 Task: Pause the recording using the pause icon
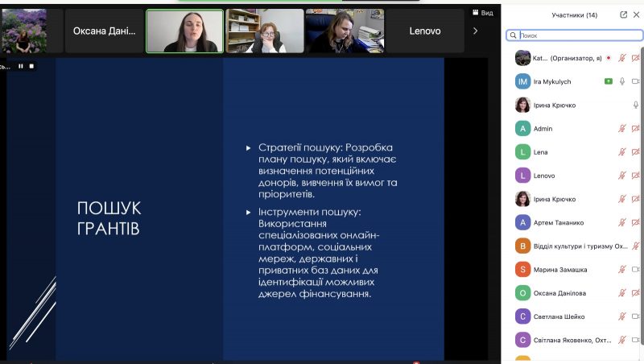point(21,66)
